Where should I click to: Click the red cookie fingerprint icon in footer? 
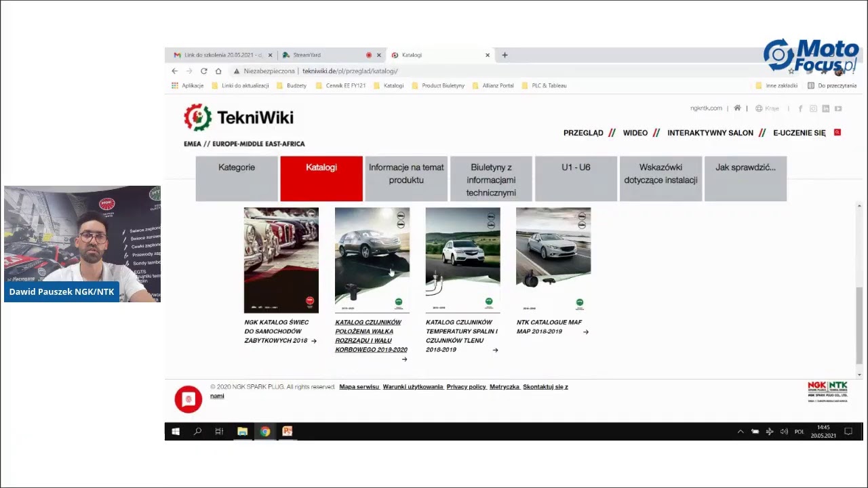pyautogui.click(x=189, y=399)
